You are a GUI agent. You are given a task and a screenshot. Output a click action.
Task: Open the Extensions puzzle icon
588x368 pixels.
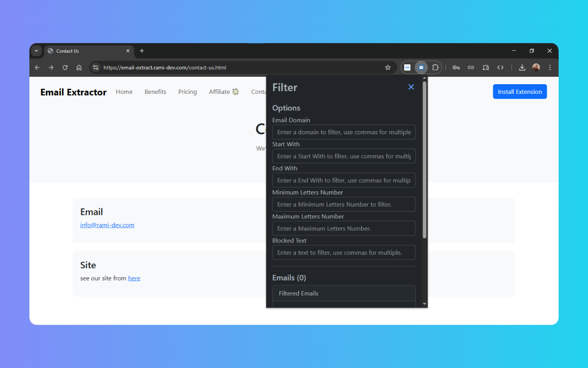pos(435,68)
